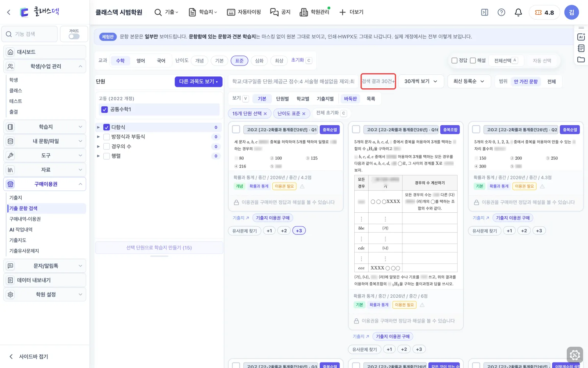
Task: Check the 정답 checkbox
Action: coord(455,60)
